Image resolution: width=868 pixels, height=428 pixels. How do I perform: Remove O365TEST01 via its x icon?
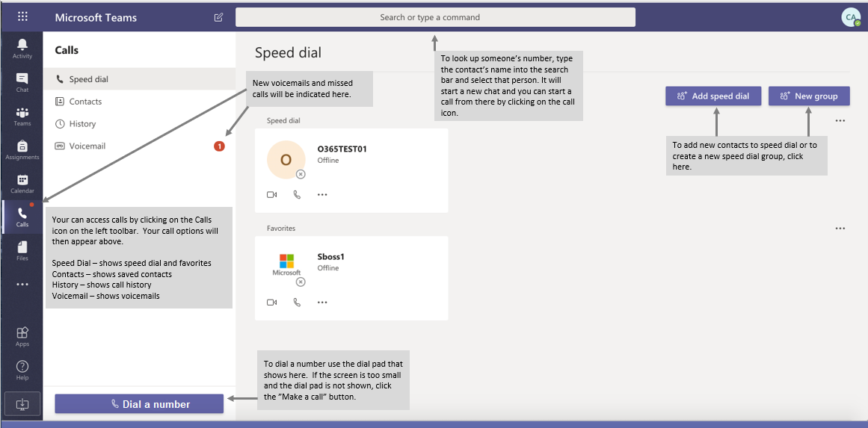(301, 174)
